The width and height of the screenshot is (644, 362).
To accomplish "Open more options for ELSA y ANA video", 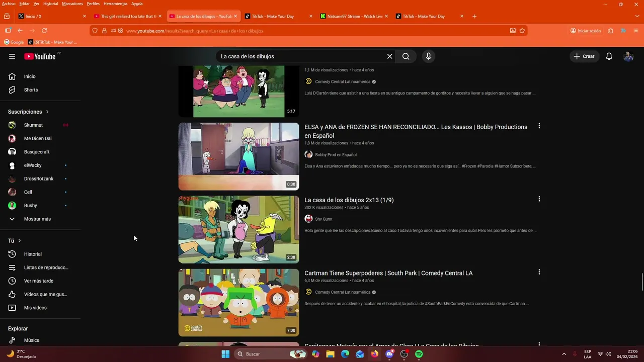I will (539, 126).
